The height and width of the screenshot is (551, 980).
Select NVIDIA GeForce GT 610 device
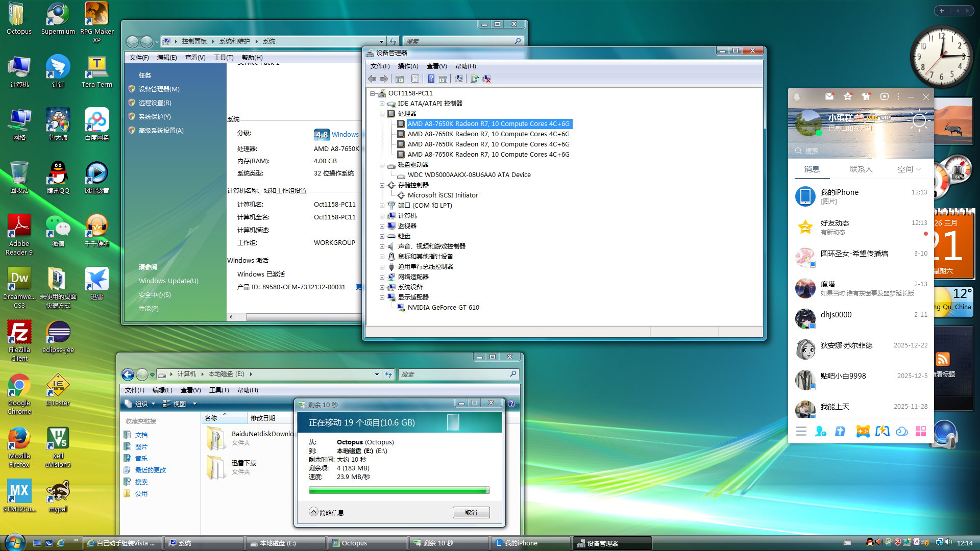(443, 308)
